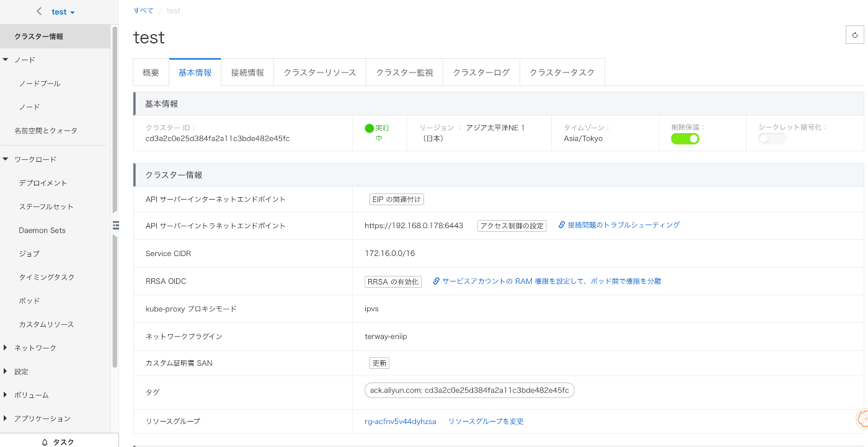Screen dimensions: 868x447
Task: Click sidebar collapse handle icon
Action: click(115, 225)
